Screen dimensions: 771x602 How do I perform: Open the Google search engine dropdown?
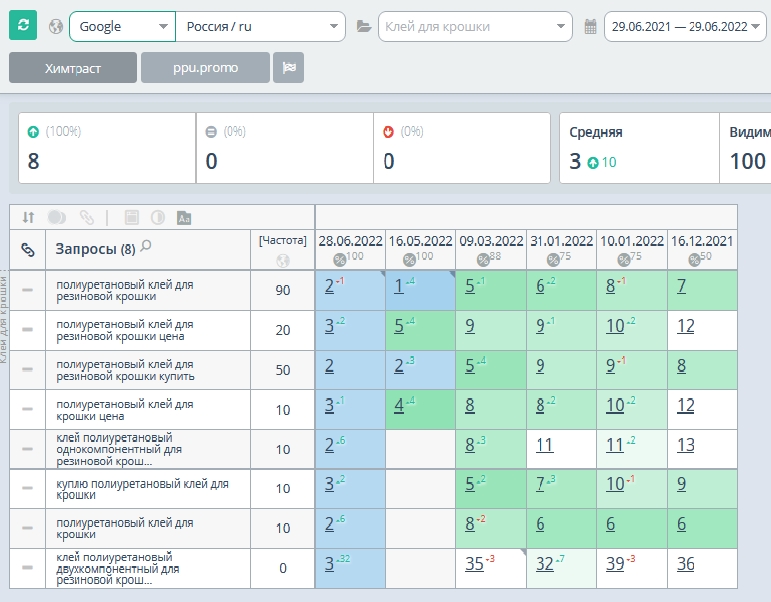coord(122,27)
